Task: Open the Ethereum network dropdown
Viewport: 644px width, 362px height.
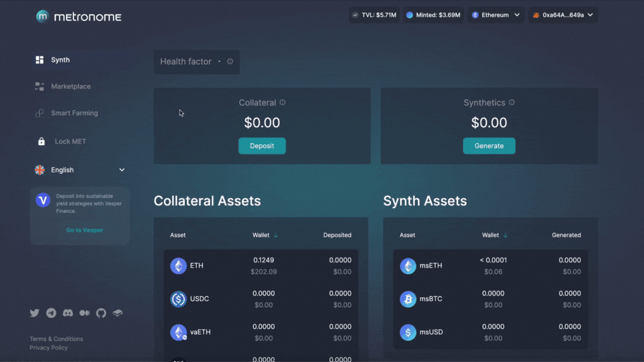Action: 496,15
